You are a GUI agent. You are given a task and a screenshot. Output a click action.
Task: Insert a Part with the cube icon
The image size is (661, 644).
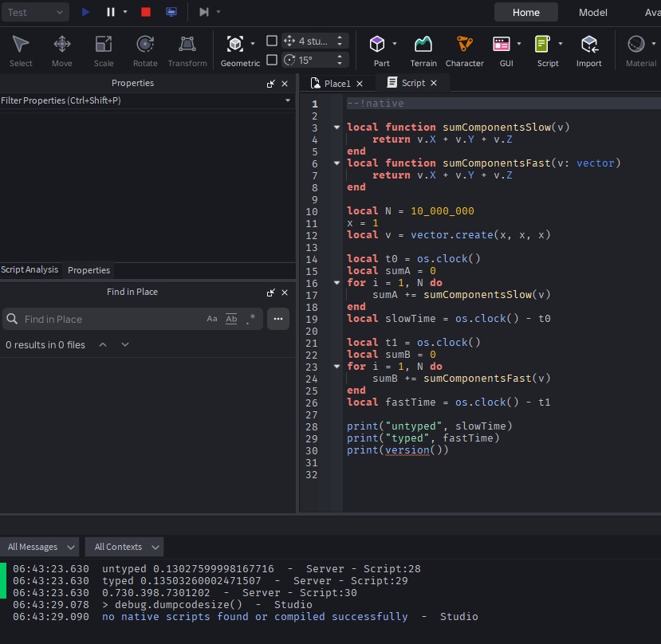(377, 44)
